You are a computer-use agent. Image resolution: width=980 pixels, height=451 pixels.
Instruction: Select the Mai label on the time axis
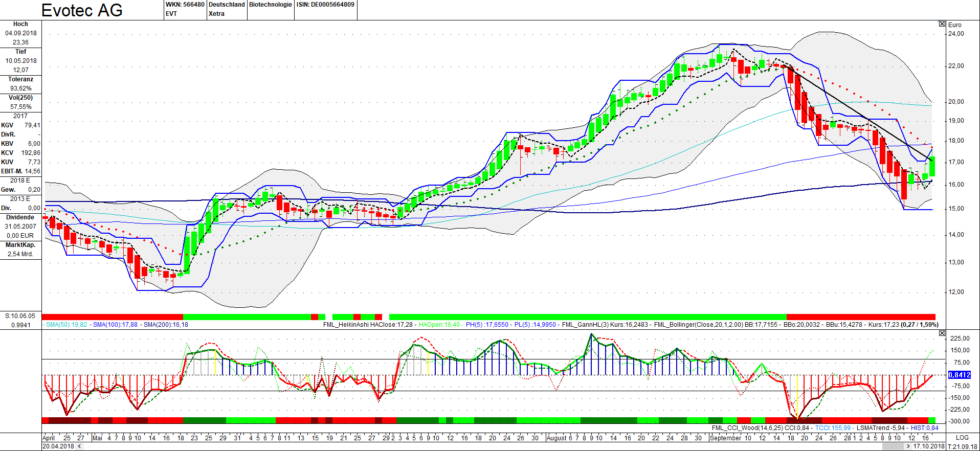pyautogui.click(x=98, y=438)
